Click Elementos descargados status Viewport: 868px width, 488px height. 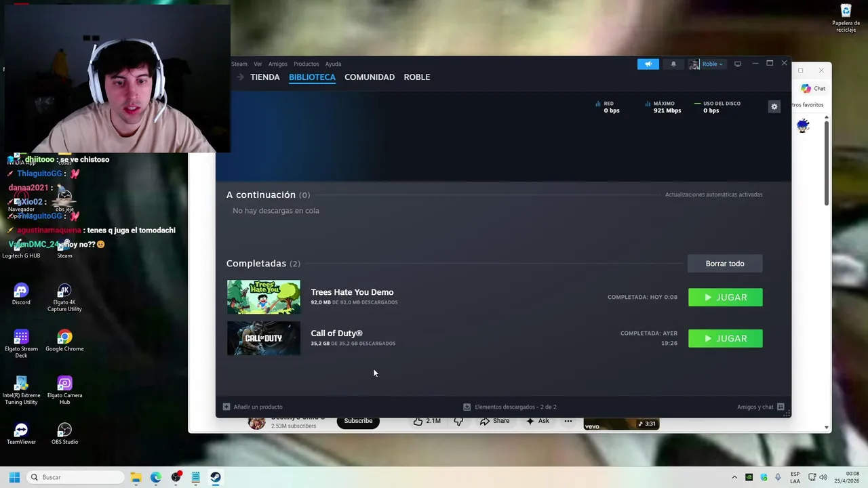(510, 407)
